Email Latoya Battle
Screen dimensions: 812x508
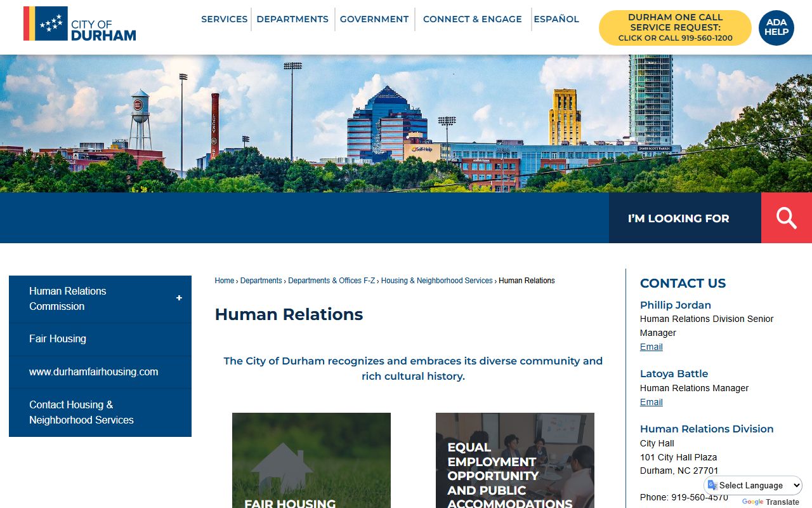pos(651,402)
